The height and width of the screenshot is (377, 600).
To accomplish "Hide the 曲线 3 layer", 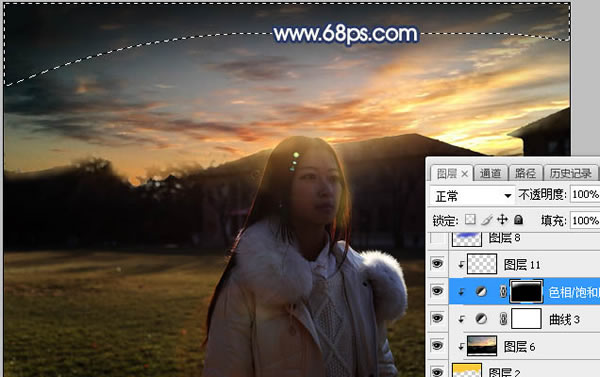I will point(437,318).
